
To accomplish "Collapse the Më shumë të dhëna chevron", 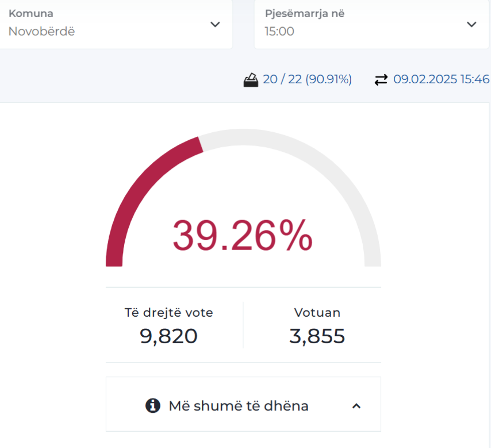I will pos(356,406).
